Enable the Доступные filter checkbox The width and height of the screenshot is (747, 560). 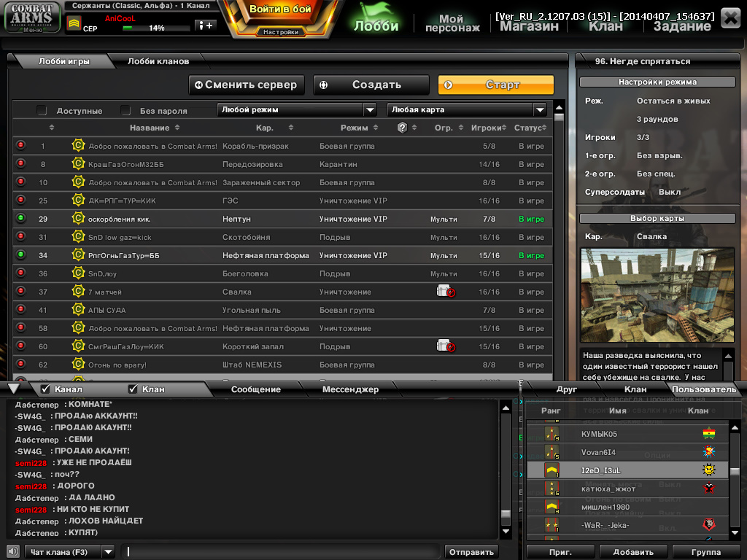42,111
